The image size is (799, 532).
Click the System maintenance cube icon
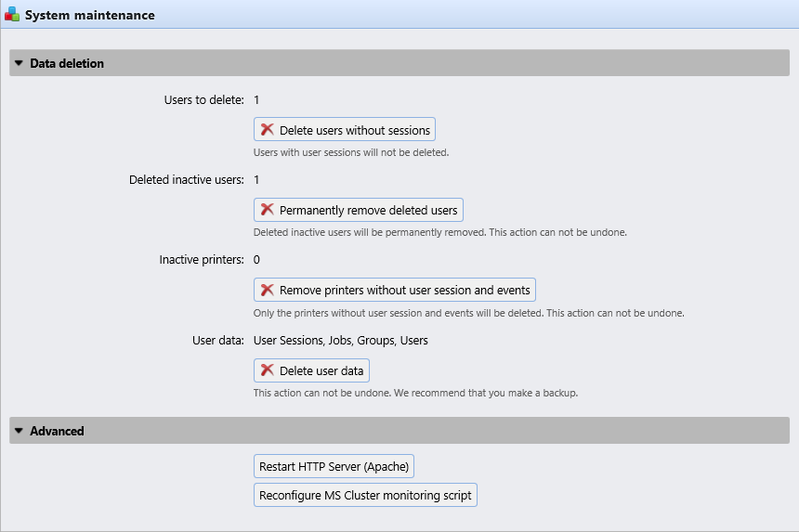(12, 16)
